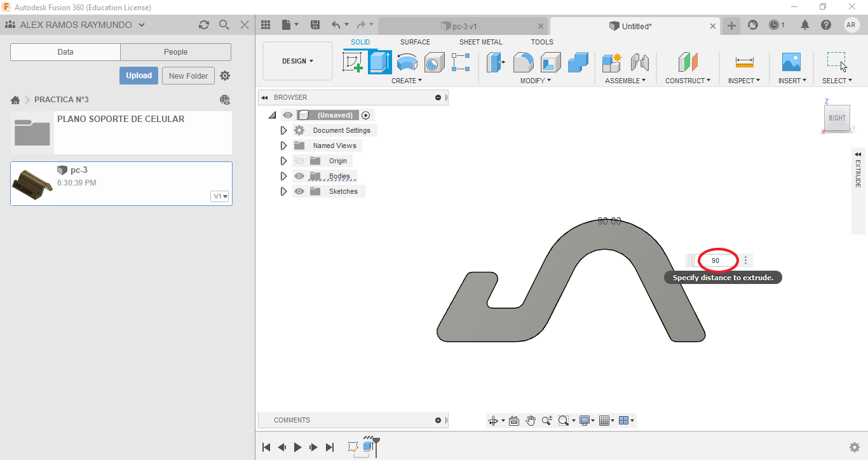Viewport: 868px width, 460px height.
Task: Click the Upload button
Action: 139,76
